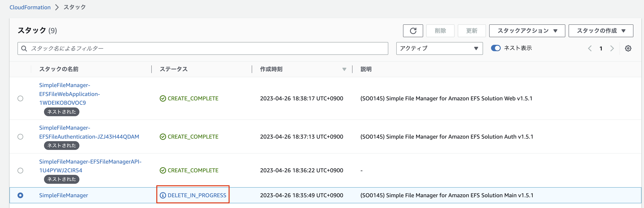This screenshot has height=208, width=644.
Task: Click スタック breadcrumb text
Action: 74,7
